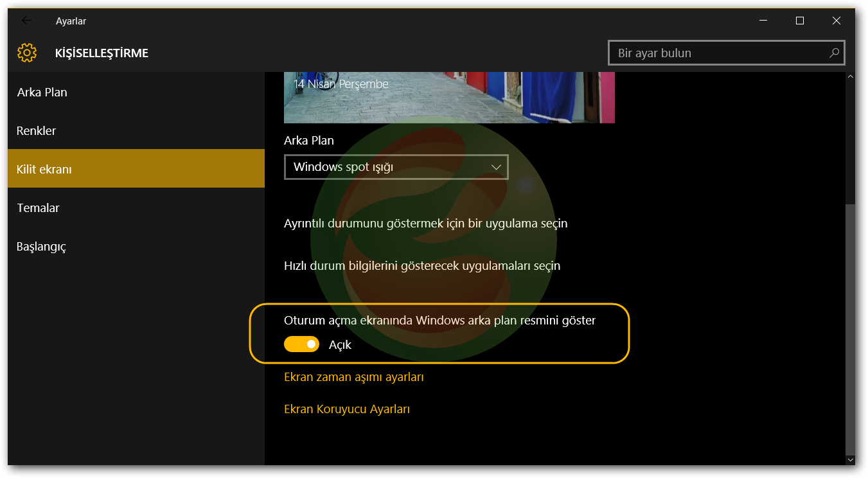
Task: Click the settings gear icon
Action: (27, 53)
